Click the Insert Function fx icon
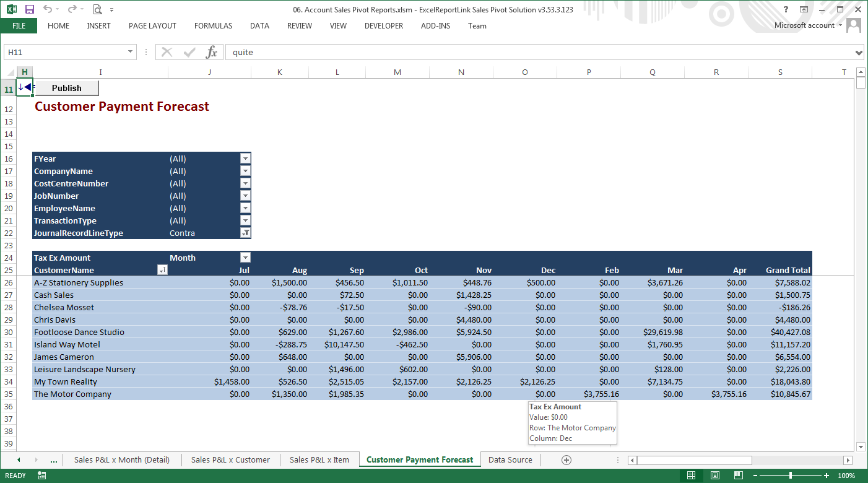This screenshot has height=483, width=868. pyautogui.click(x=212, y=52)
